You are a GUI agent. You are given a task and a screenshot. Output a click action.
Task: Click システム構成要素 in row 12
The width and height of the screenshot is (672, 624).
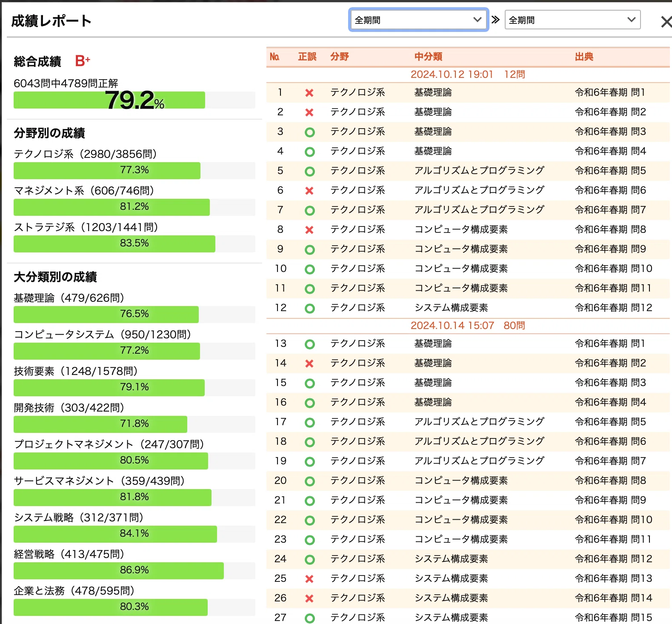(451, 308)
